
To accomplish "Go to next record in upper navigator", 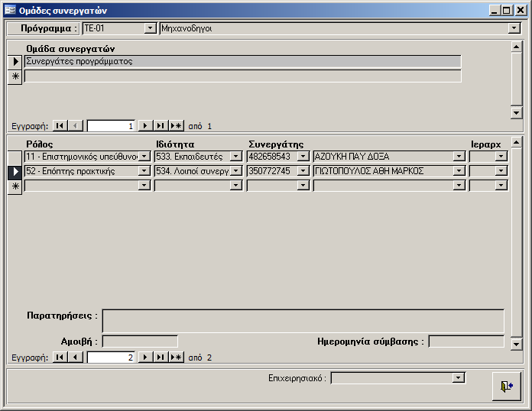I will click(144, 126).
